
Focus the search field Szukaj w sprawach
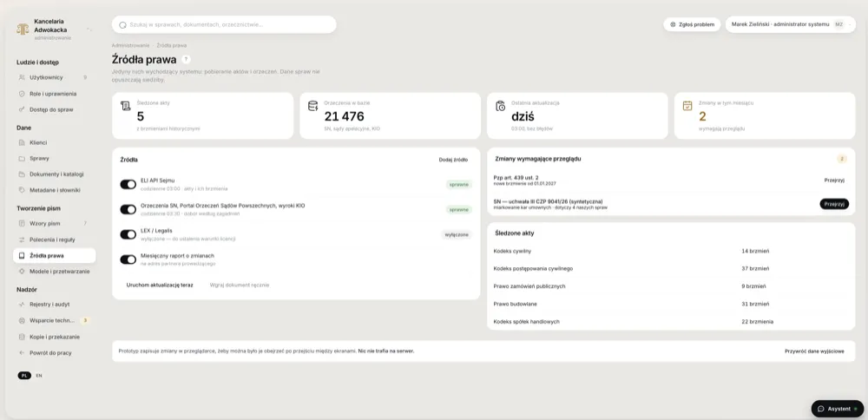(x=224, y=25)
